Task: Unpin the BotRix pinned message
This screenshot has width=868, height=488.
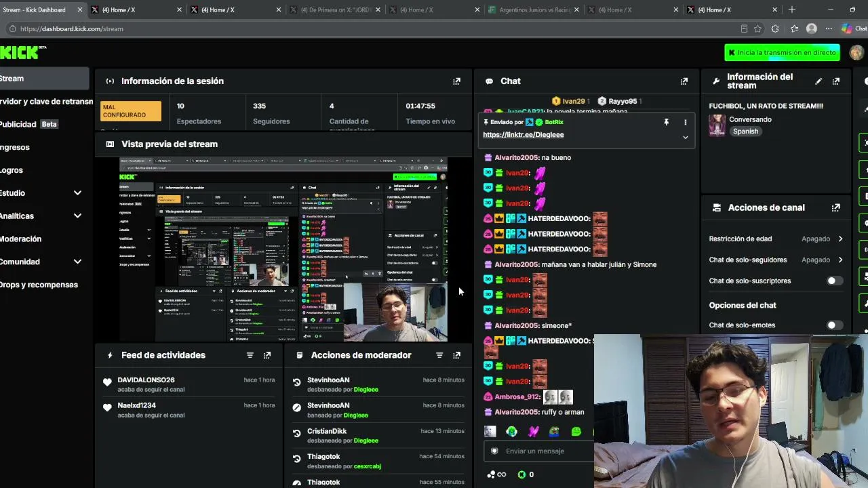Action: [666, 122]
